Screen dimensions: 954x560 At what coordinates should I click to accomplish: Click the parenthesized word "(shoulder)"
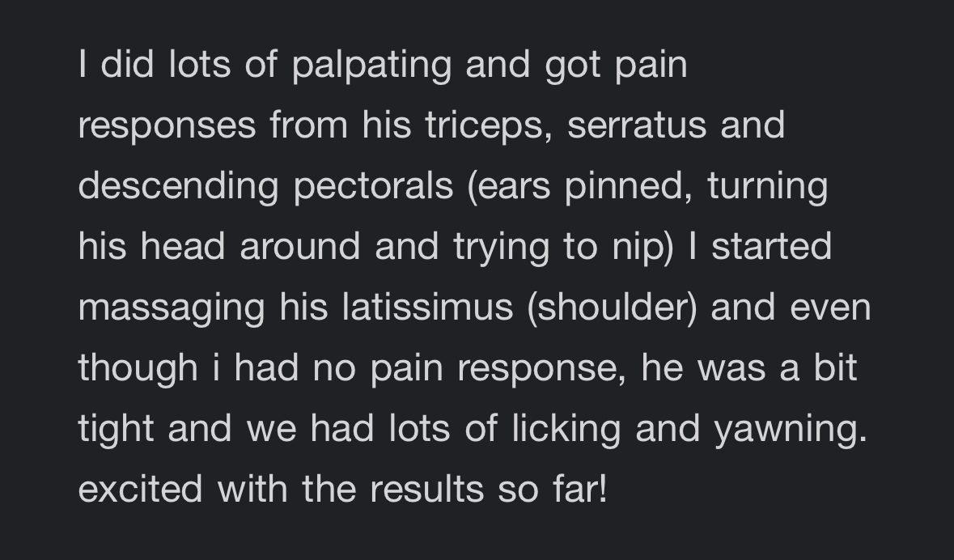pos(612,308)
